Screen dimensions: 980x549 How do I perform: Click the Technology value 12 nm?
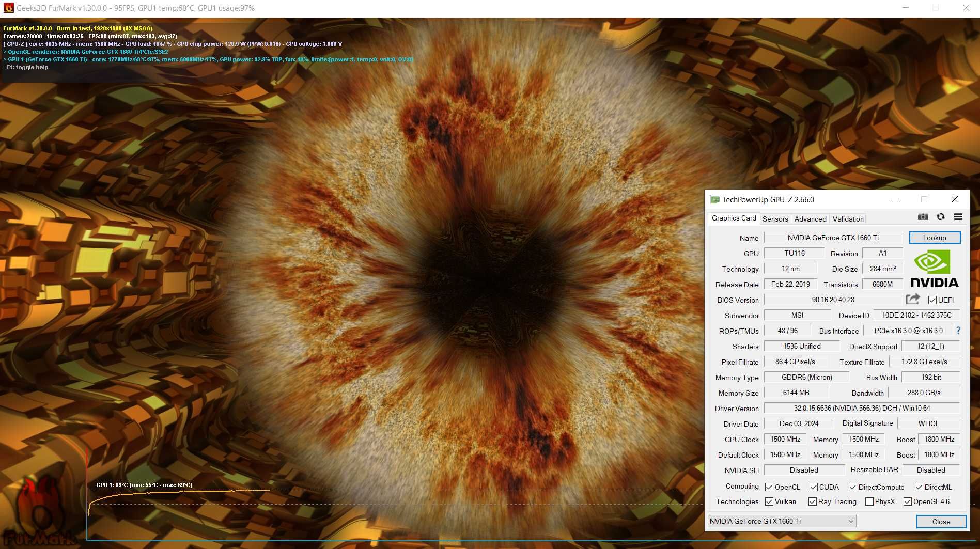790,269
